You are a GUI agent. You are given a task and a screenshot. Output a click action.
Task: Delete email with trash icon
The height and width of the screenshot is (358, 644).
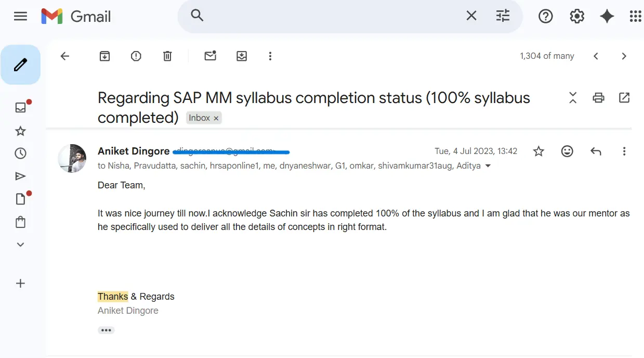[x=167, y=56]
